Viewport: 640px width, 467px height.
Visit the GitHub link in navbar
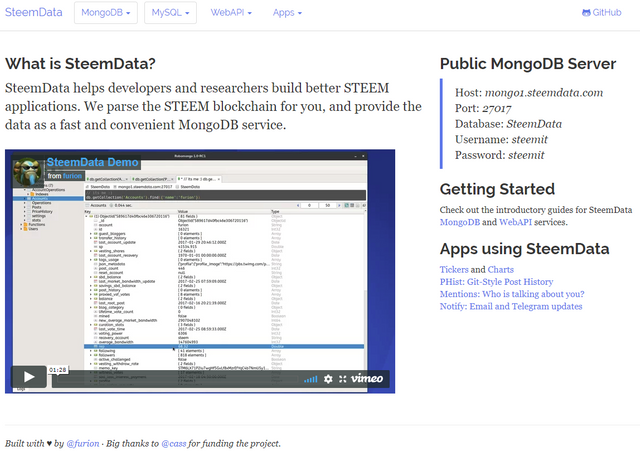pos(601,13)
